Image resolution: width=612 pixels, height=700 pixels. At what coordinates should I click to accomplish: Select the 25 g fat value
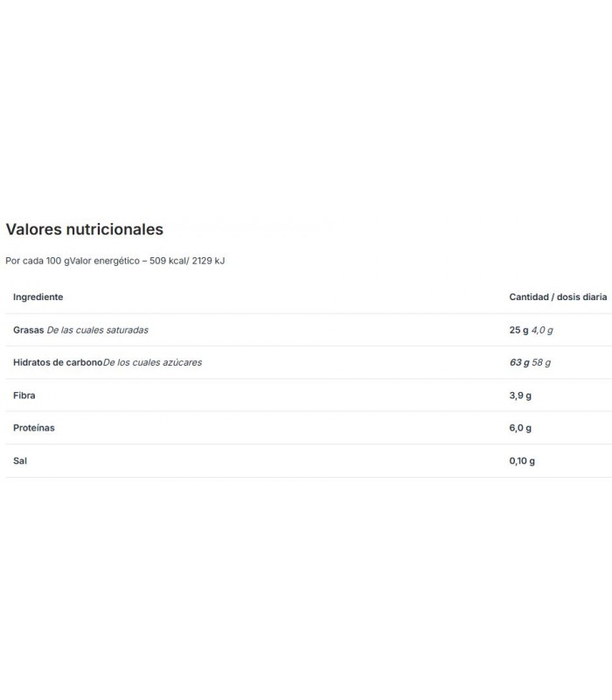[x=518, y=330]
